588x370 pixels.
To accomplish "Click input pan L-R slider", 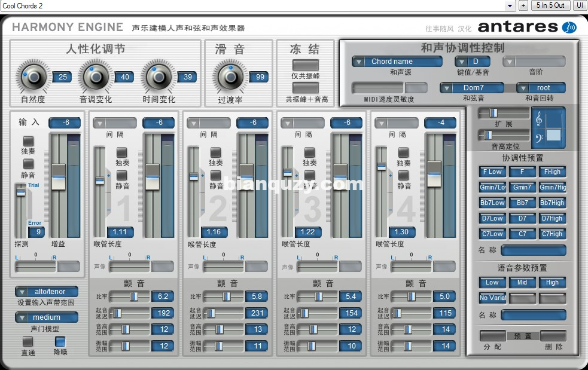I will 36,267.
